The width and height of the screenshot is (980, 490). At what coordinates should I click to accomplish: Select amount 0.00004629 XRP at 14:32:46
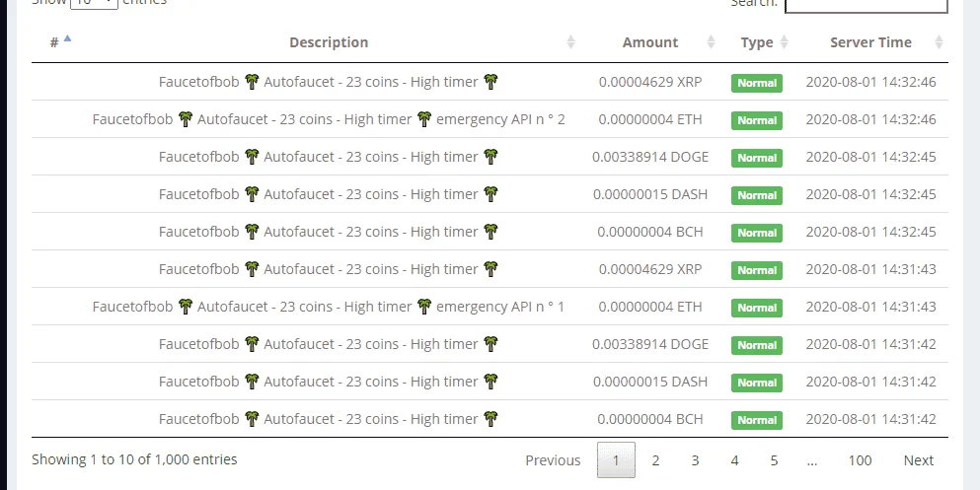[x=650, y=82]
